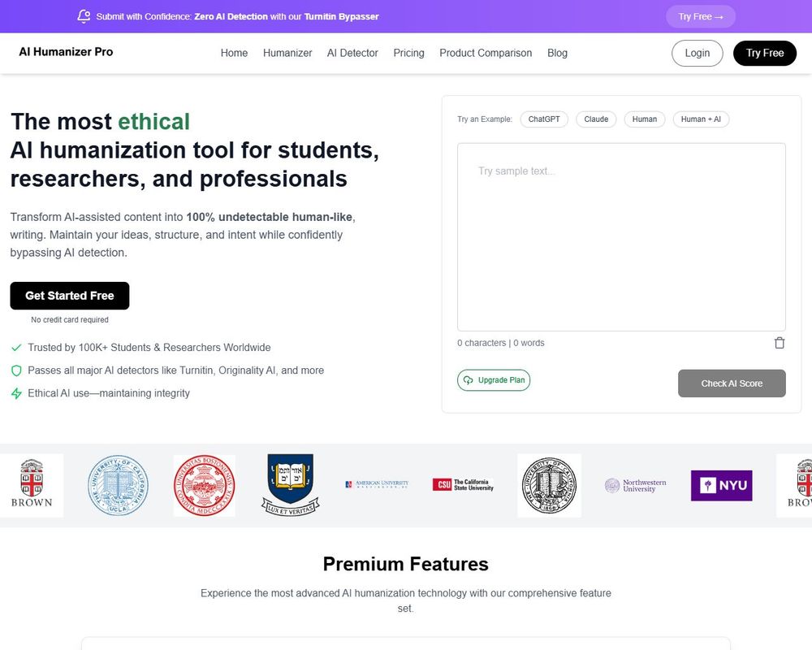Open the Pricing page
812x650 pixels.
pos(408,53)
